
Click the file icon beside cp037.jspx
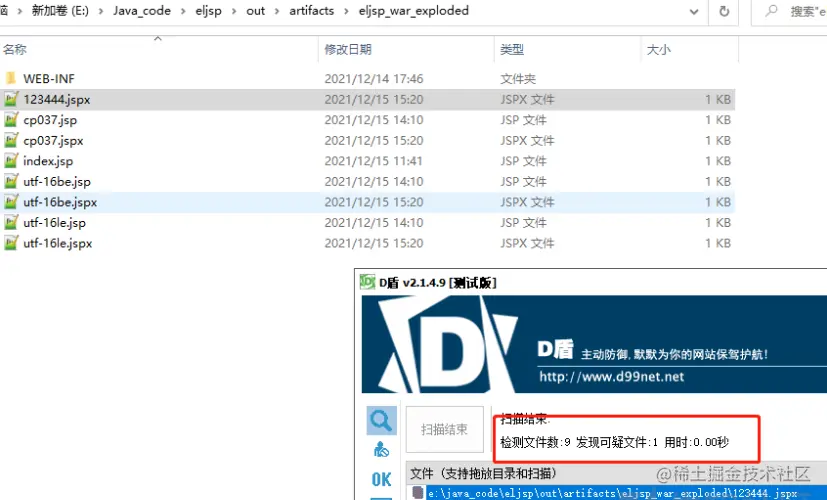(x=11, y=140)
